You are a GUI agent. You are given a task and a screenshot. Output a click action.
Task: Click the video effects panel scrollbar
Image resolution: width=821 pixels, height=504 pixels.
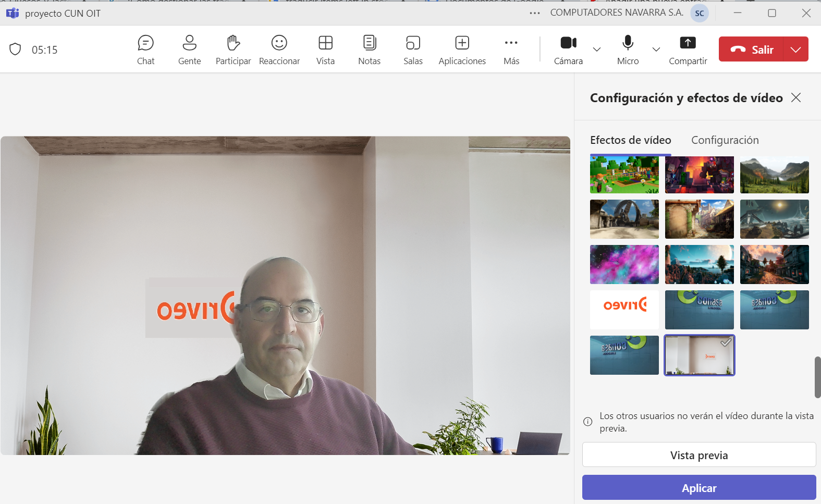coord(817,377)
